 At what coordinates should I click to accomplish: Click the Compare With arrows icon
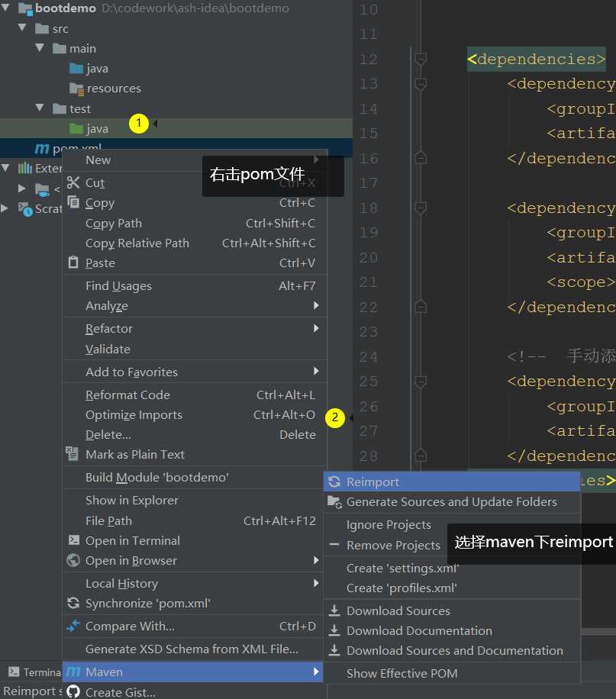tap(73, 626)
